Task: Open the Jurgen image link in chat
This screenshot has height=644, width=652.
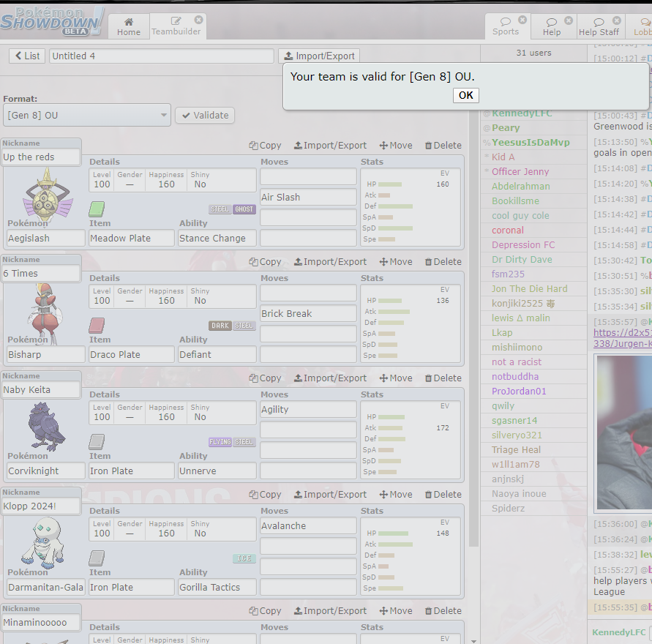Action: (x=623, y=338)
